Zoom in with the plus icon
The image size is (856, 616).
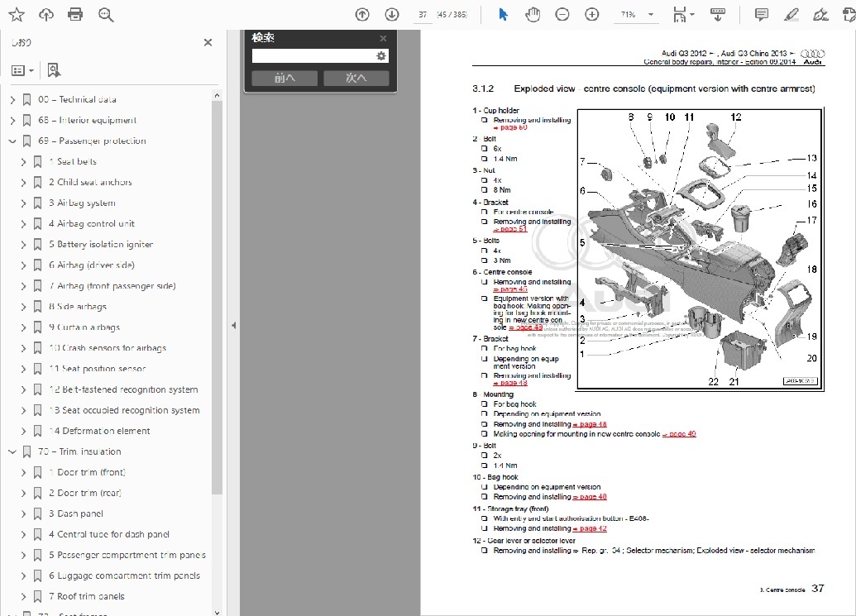(592, 15)
